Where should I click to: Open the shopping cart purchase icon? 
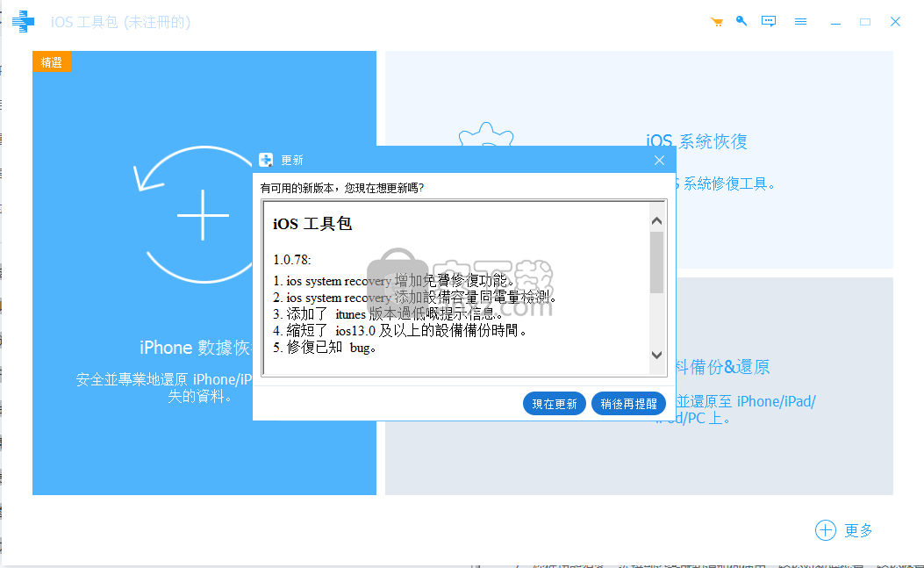tap(717, 22)
